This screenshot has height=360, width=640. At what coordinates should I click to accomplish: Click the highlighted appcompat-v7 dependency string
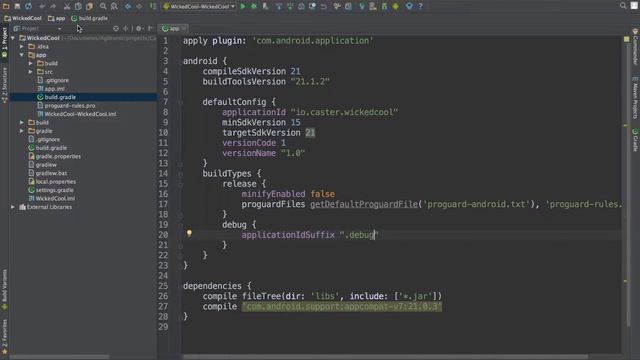(342, 307)
